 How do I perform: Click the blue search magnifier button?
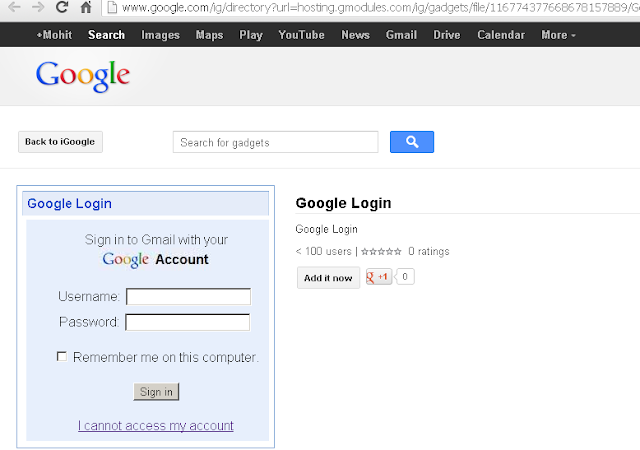[x=411, y=142]
